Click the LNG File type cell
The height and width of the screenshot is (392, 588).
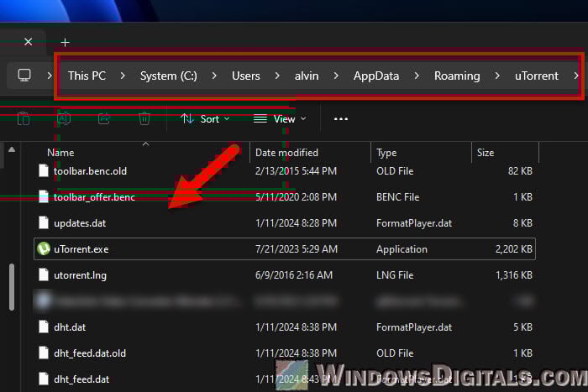point(395,275)
